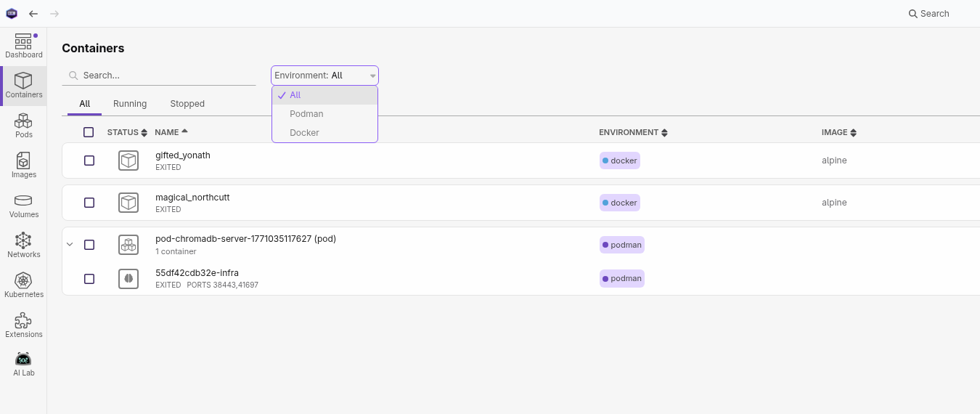The image size is (980, 414).
Task: Click the docker badge for magical_northcutt
Action: (x=620, y=203)
